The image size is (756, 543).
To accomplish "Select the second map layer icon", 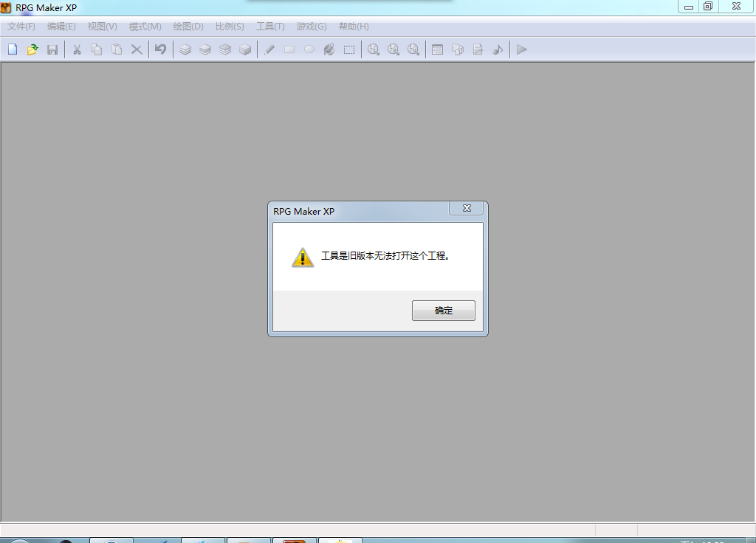I will 205,49.
